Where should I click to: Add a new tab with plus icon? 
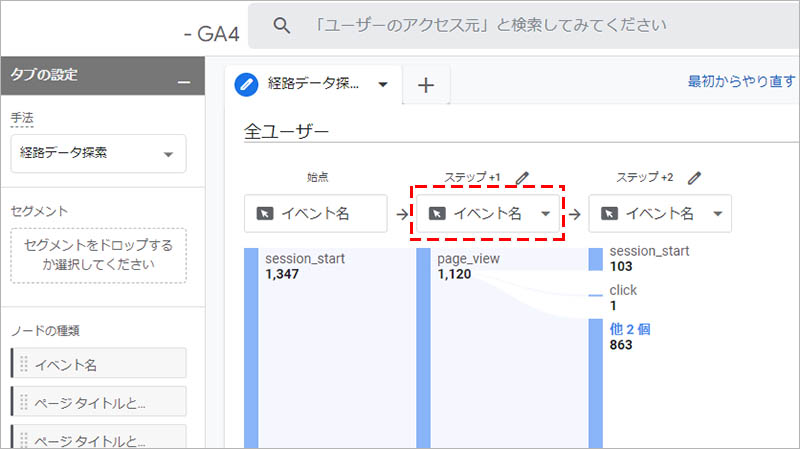(426, 86)
